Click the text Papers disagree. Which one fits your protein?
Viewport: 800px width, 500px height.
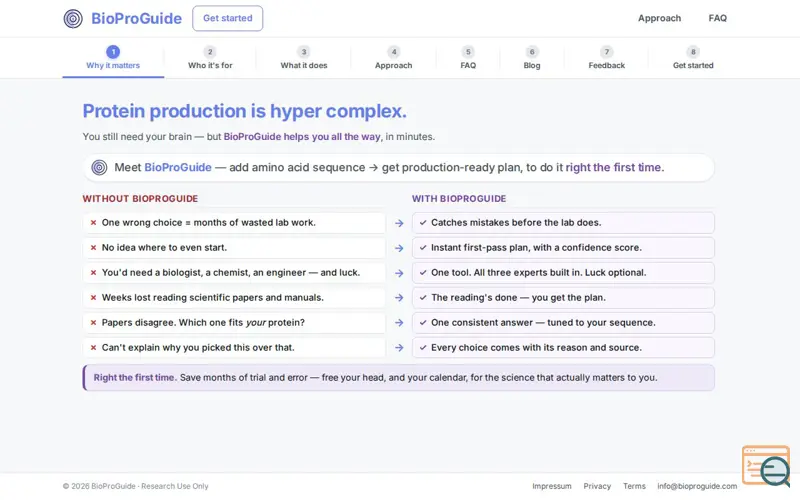pyautogui.click(x=203, y=323)
